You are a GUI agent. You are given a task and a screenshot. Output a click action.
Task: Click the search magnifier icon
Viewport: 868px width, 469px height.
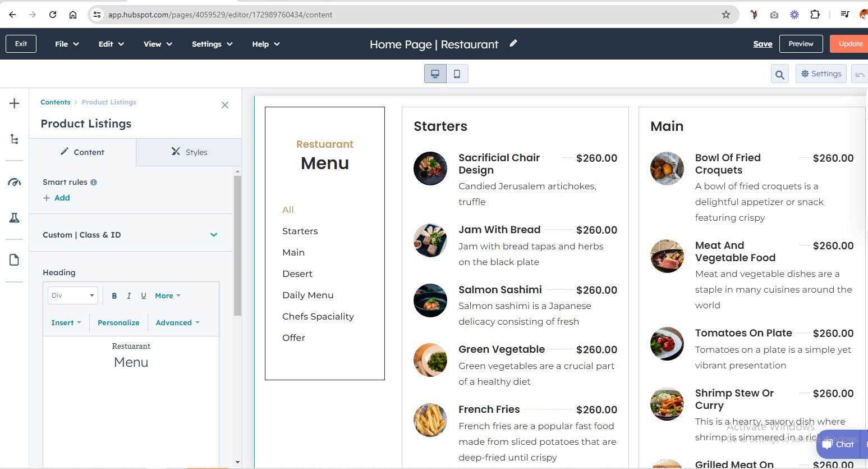[779, 74]
